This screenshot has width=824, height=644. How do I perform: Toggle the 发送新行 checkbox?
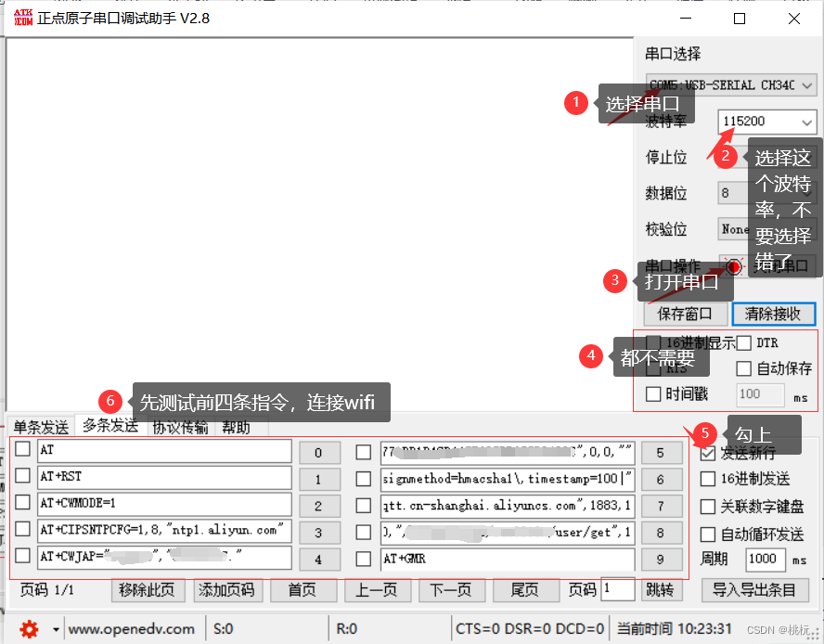click(707, 453)
